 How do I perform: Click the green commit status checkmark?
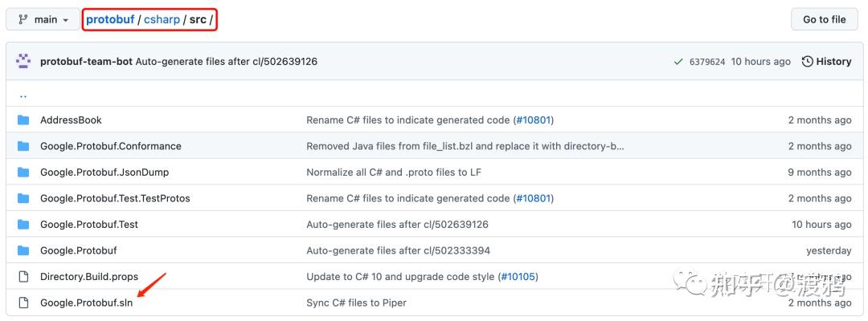(x=678, y=62)
